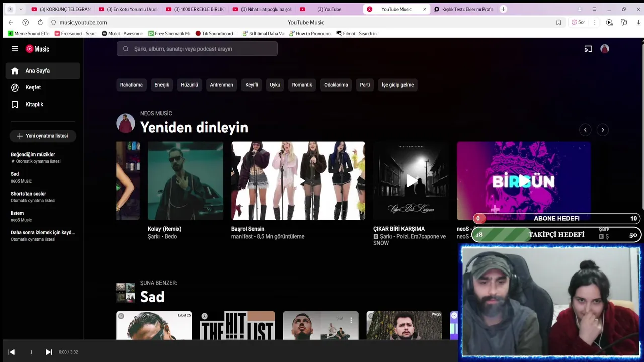Switch to Kişilik Testi browser tab
Screen dimensions: 644x362
point(464,9)
